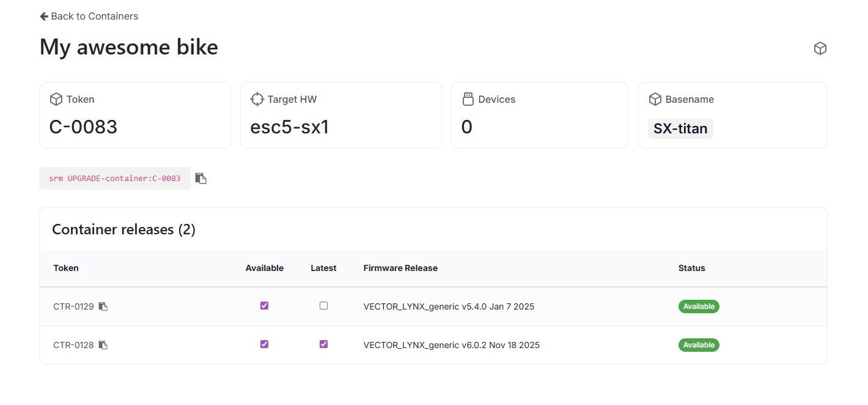Uncheck Latest for CTR-0128

[x=323, y=344]
